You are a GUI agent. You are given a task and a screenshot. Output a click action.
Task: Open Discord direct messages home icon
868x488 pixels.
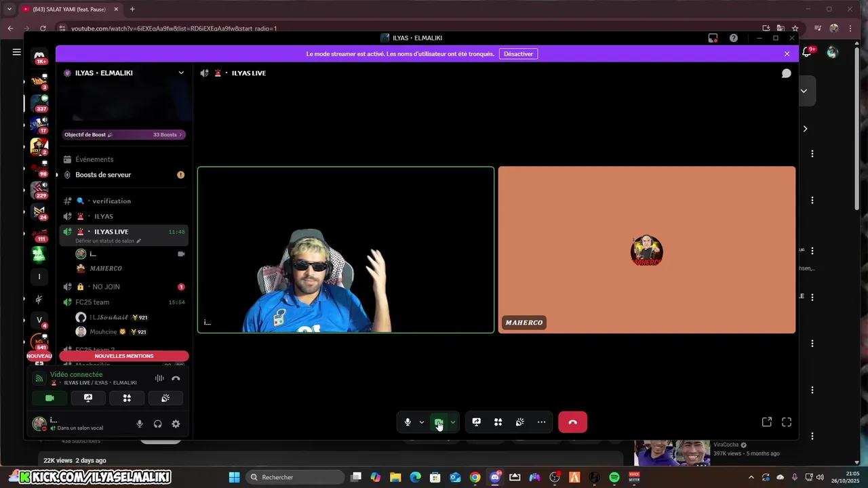[x=39, y=55]
